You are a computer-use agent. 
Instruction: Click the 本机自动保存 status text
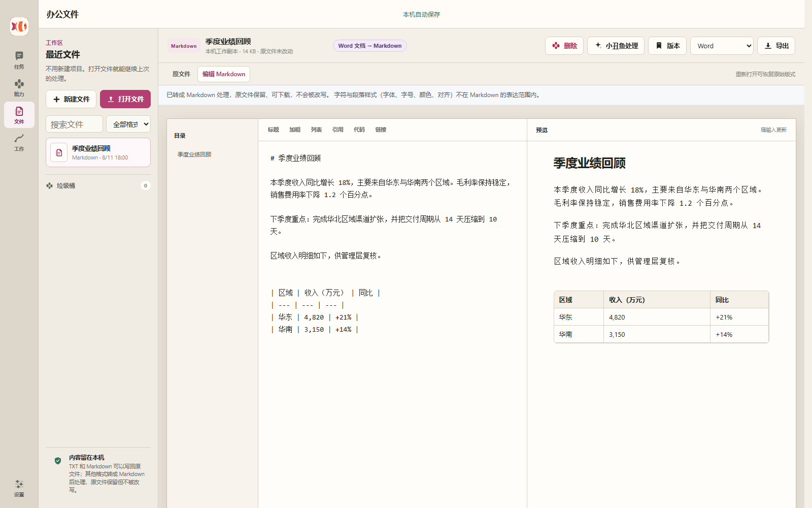421,15
